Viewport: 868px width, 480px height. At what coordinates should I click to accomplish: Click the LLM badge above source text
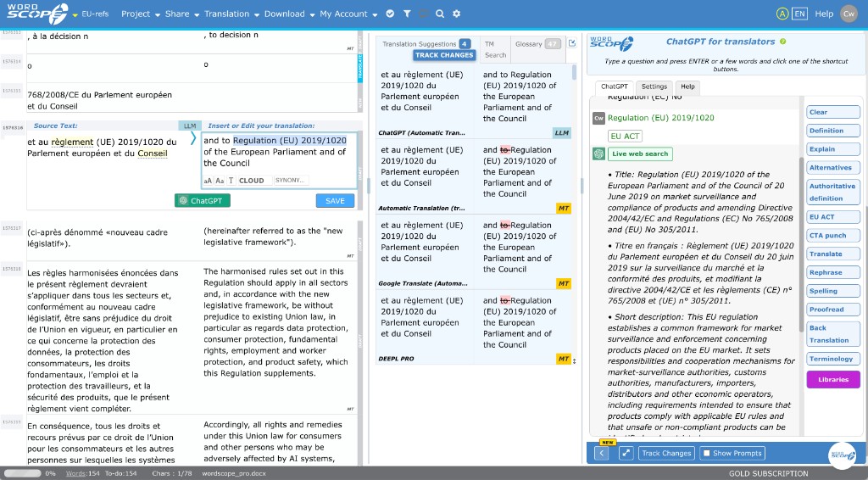(x=190, y=126)
